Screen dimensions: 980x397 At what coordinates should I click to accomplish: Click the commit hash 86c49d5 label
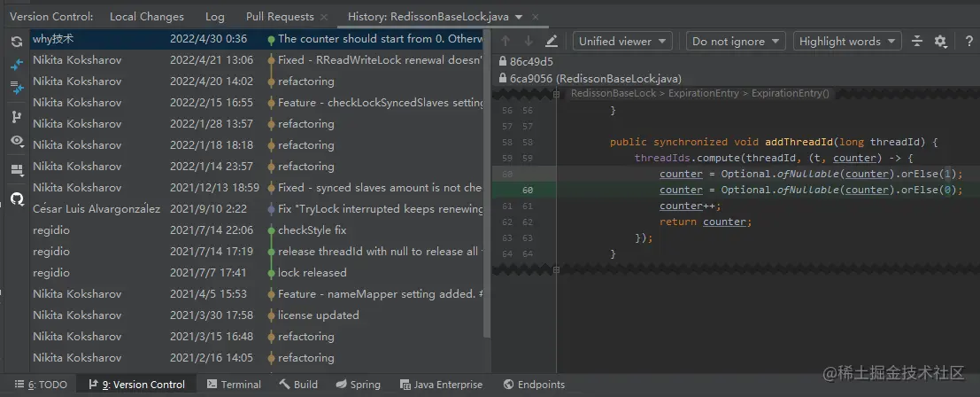coord(531,61)
